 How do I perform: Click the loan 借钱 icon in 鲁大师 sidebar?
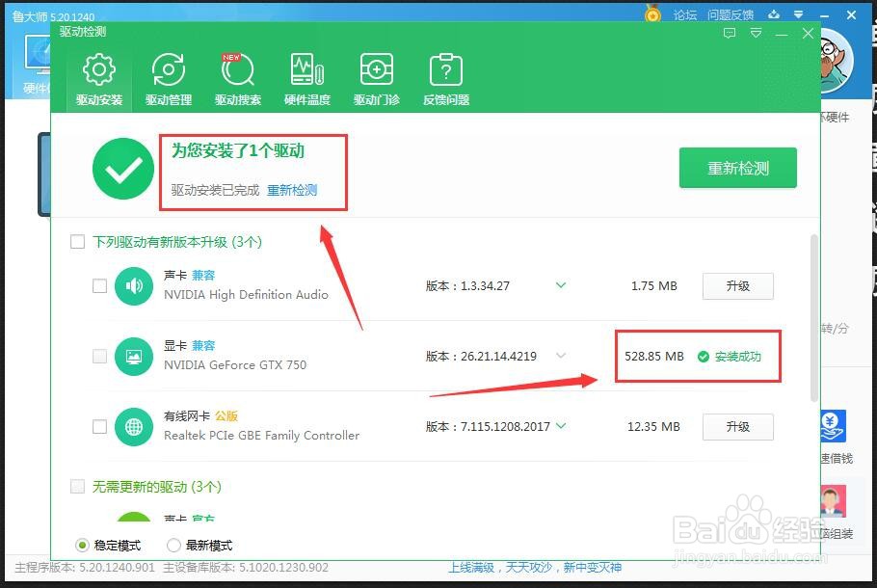(x=834, y=426)
